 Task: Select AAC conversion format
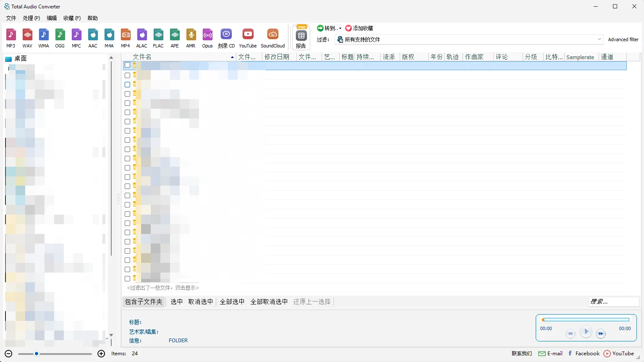93,38
